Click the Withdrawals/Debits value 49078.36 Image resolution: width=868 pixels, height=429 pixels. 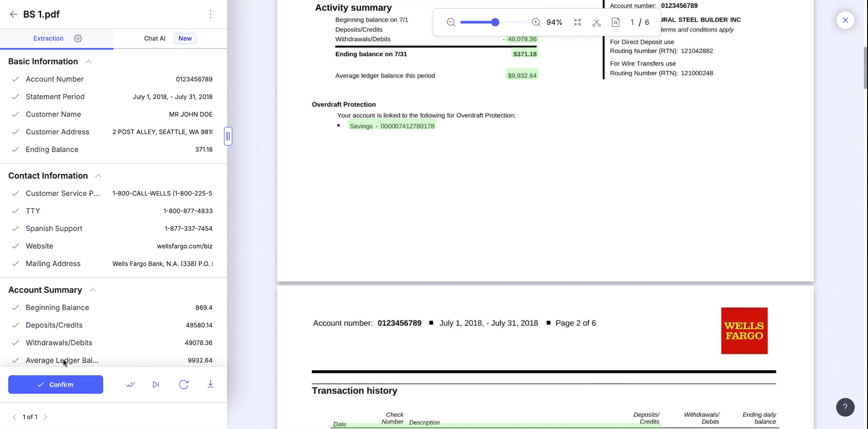pyautogui.click(x=198, y=343)
